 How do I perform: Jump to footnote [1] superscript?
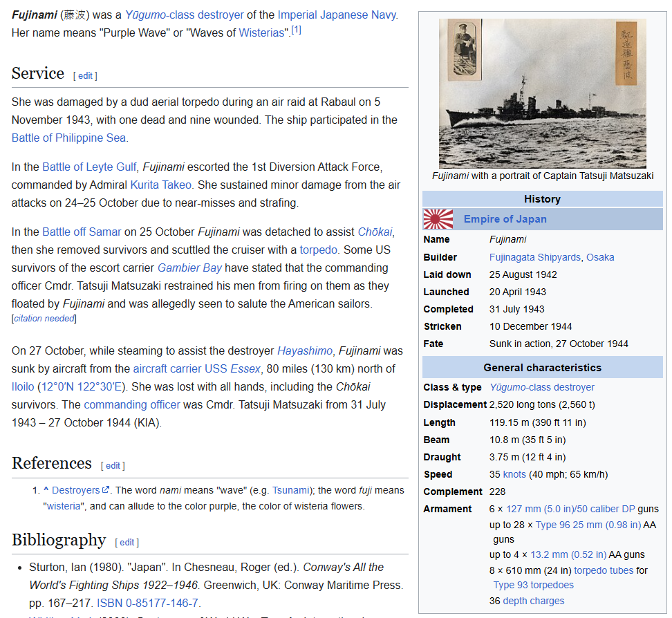tap(296, 30)
